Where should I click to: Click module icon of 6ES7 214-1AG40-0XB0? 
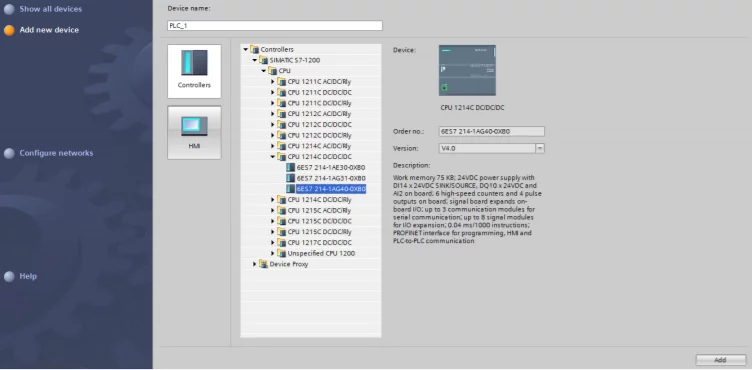click(x=290, y=189)
